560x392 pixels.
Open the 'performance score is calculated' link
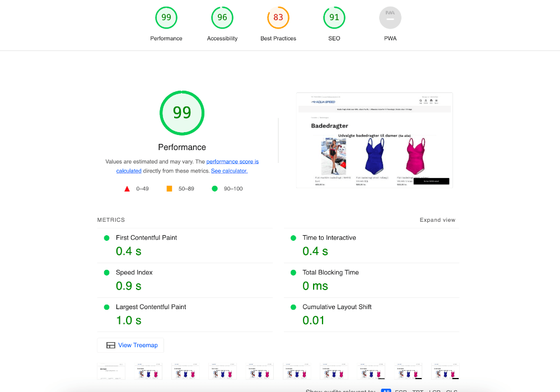coord(232,161)
